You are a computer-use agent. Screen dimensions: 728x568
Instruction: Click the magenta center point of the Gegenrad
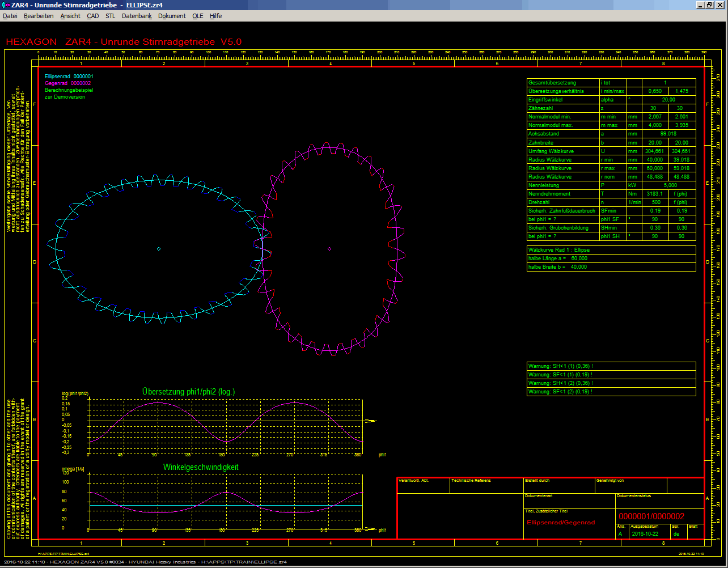tap(329, 248)
